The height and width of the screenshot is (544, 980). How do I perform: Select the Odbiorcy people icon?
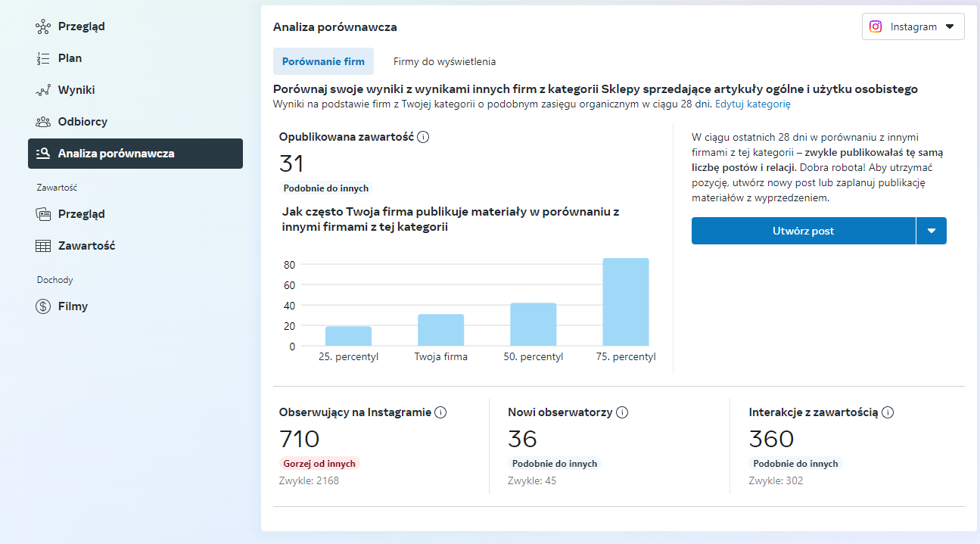[x=43, y=122]
